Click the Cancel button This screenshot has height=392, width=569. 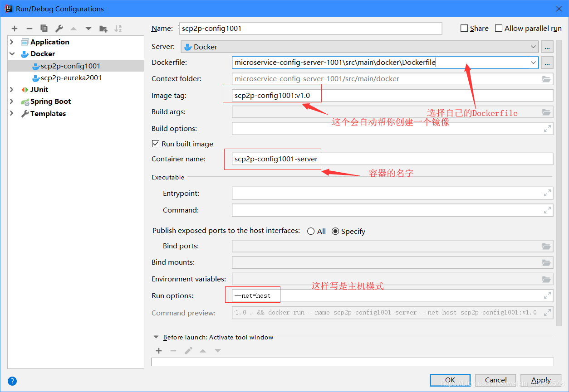point(495,380)
